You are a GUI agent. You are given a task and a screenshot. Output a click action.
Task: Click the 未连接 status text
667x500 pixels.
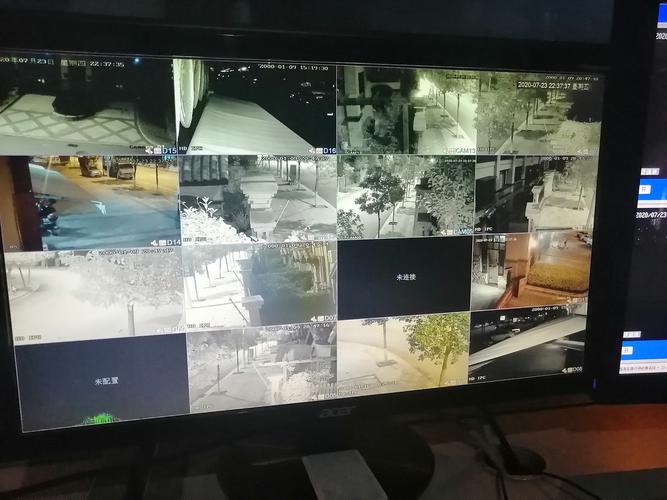[405, 277]
